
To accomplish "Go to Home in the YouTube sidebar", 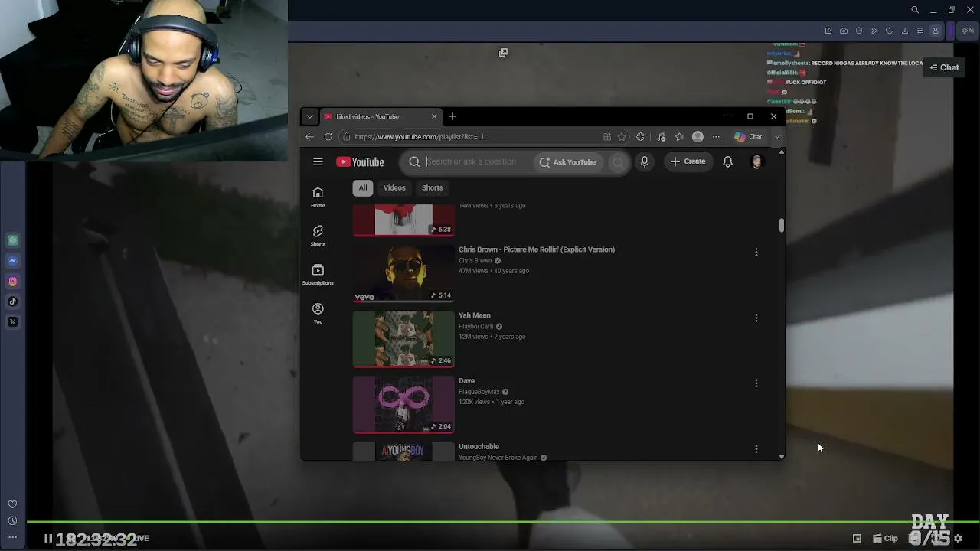I will (318, 197).
